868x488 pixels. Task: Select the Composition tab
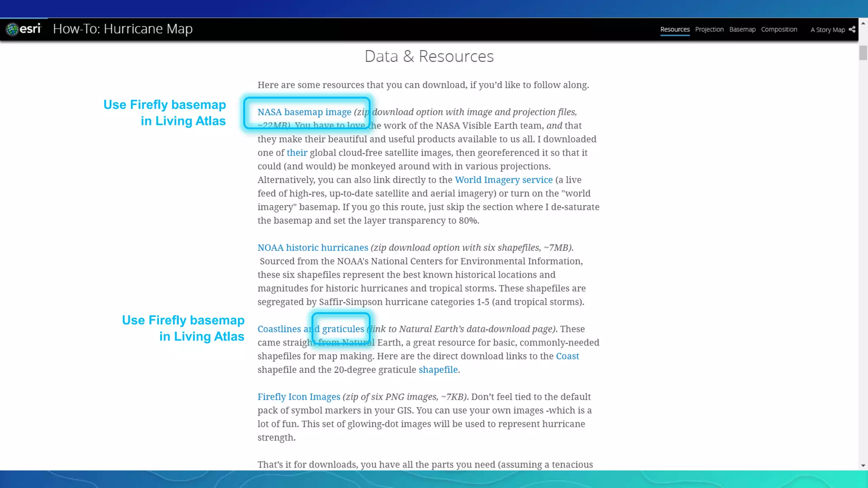tap(779, 29)
